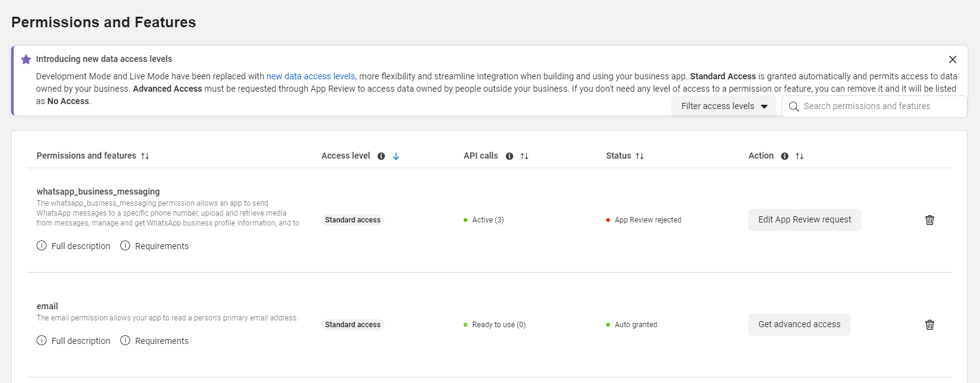Viewport: 980px width, 383px height.
Task: Open the Filter access levels dropdown
Action: 724,106
